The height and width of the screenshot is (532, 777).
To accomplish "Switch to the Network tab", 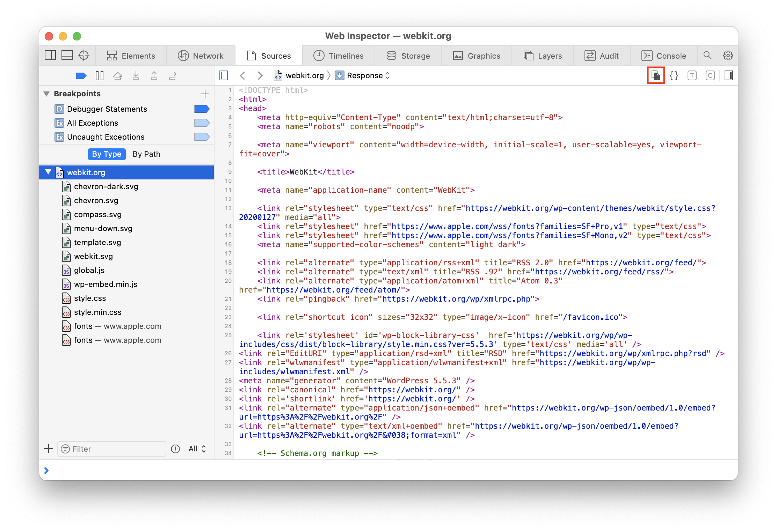I will pos(202,56).
